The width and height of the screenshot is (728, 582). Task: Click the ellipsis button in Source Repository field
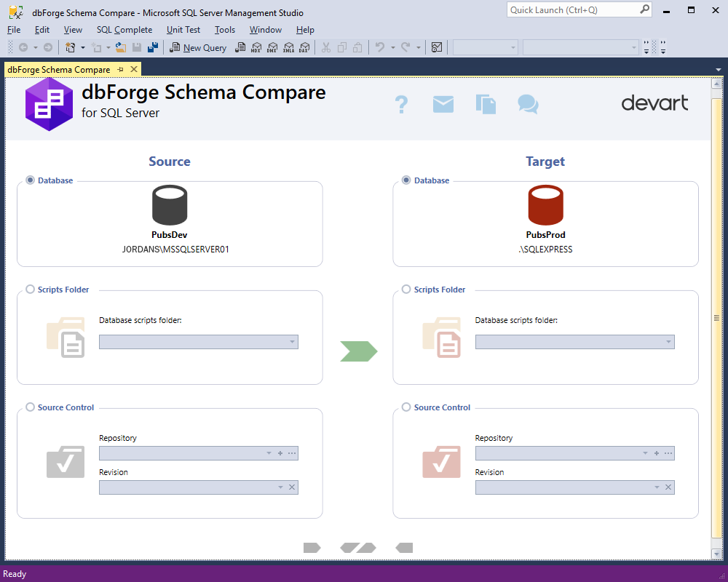[x=292, y=453]
